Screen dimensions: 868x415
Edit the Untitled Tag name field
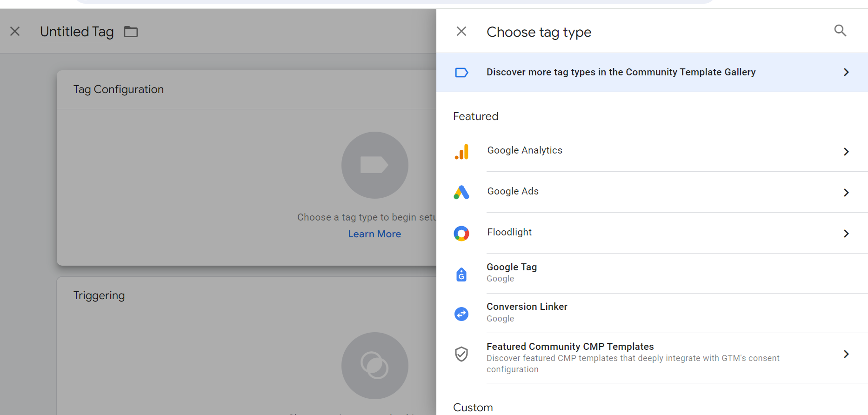click(x=77, y=32)
